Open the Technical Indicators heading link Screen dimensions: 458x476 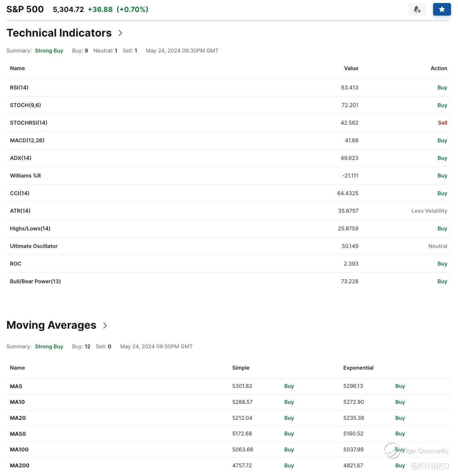point(59,33)
